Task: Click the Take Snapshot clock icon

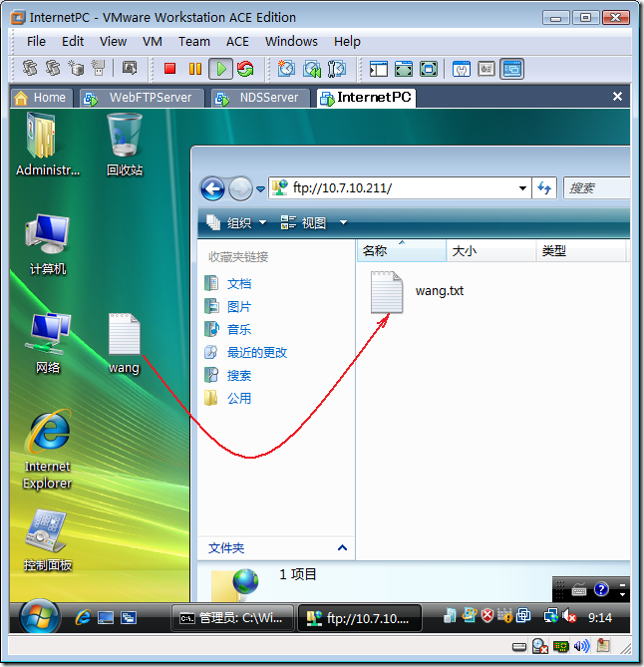Action: [x=286, y=69]
